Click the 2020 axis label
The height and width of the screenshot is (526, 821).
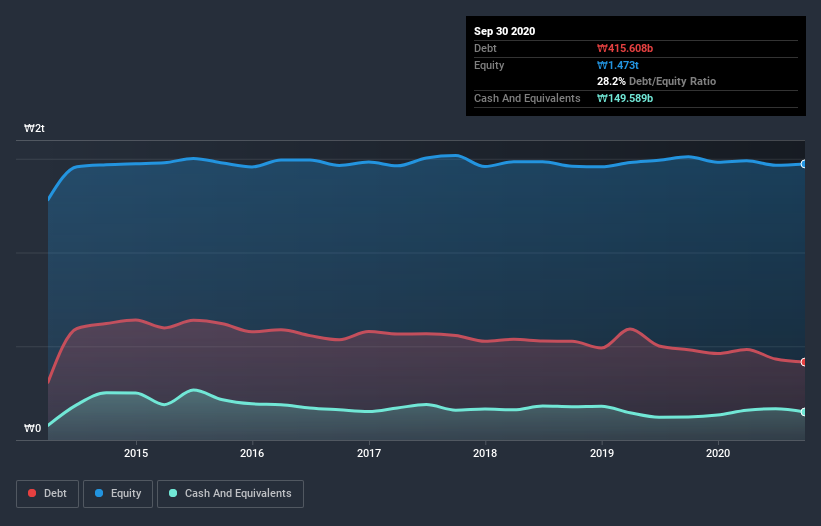718,453
